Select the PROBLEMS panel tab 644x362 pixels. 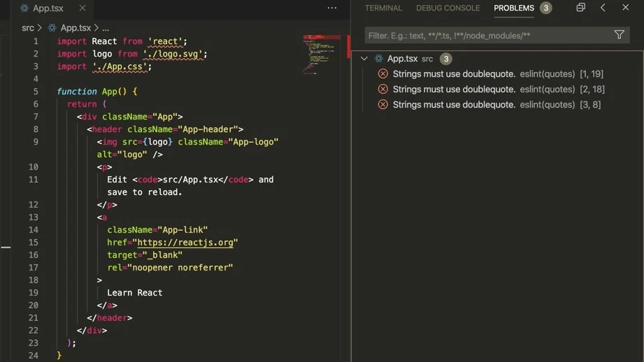(x=514, y=8)
